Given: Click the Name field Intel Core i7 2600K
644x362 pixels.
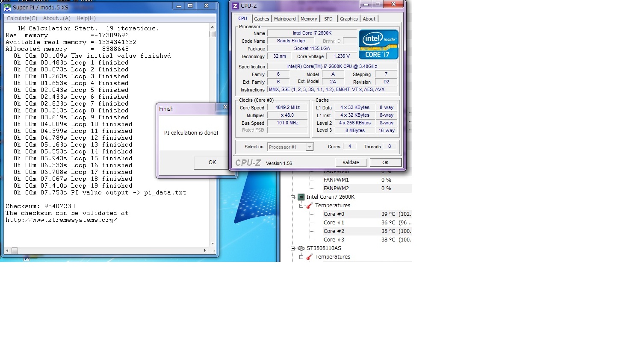Looking at the screenshot, I should point(312,33).
